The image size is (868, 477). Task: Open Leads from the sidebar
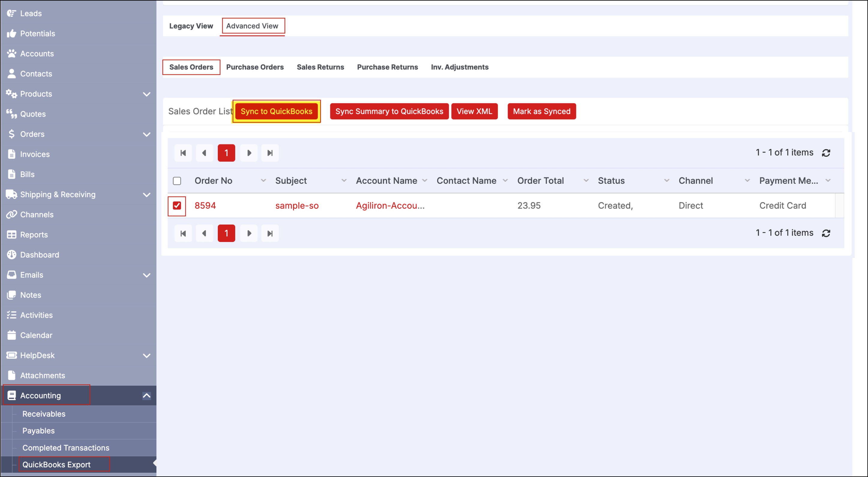(x=31, y=13)
